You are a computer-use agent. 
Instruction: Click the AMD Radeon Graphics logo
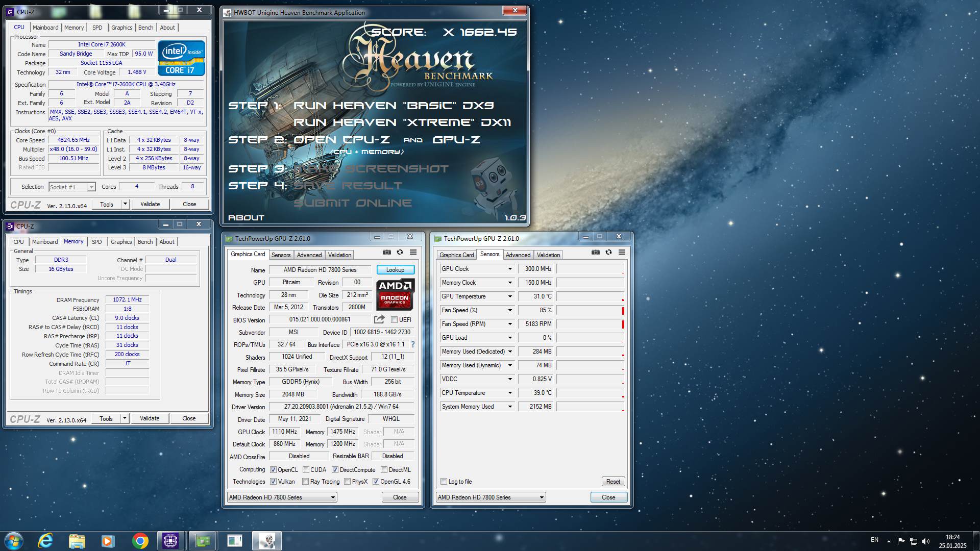point(396,294)
